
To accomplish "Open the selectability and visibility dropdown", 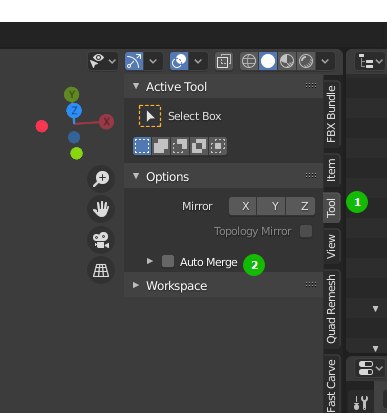I will tap(103, 61).
